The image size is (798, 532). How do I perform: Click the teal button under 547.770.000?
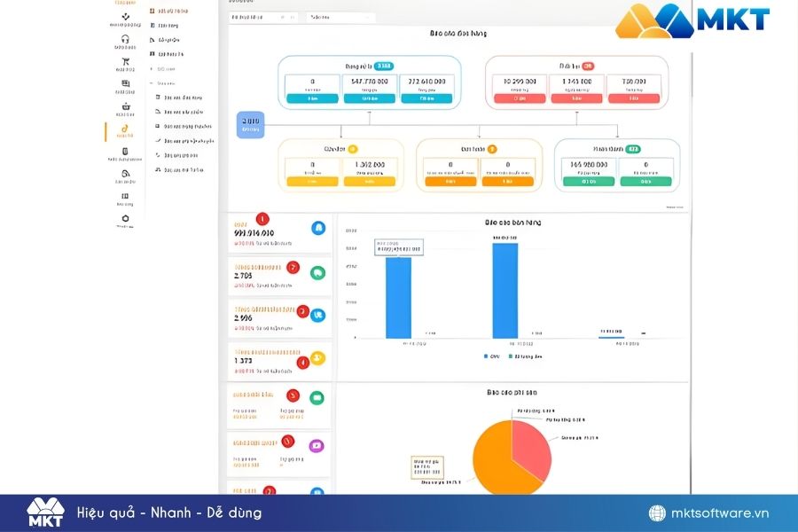coord(370,98)
